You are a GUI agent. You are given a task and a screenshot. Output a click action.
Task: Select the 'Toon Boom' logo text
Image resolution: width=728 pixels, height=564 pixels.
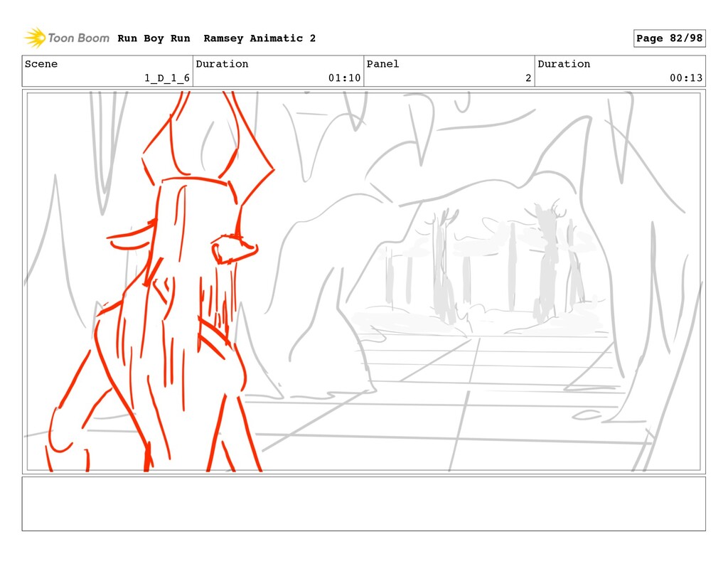78,38
